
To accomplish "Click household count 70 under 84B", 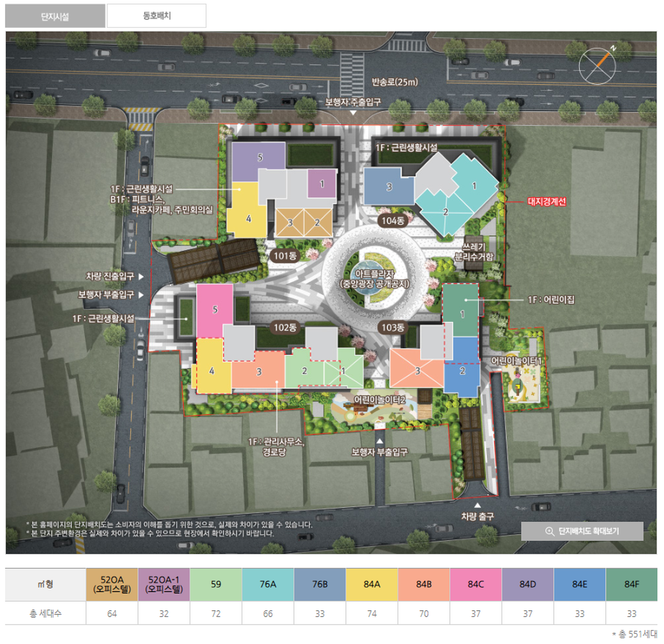I will tap(424, 614).
